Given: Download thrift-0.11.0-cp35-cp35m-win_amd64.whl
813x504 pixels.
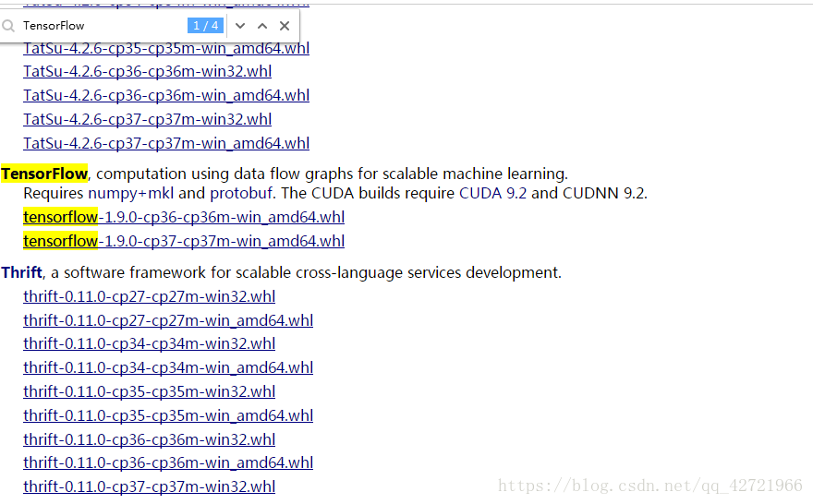Looking at the screenshot, I should [x=168, y=415].
